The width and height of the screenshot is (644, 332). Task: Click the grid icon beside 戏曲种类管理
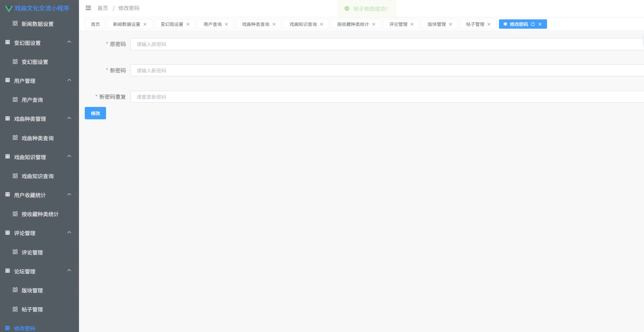[x=7, y=119]
